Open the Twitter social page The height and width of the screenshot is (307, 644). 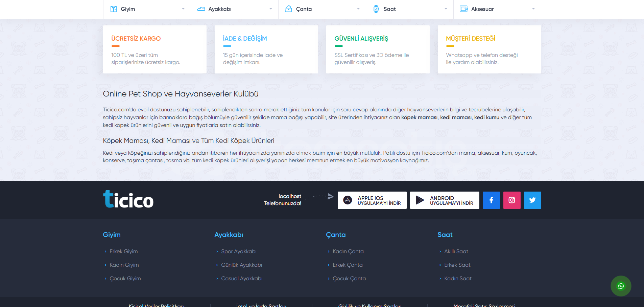532,200
